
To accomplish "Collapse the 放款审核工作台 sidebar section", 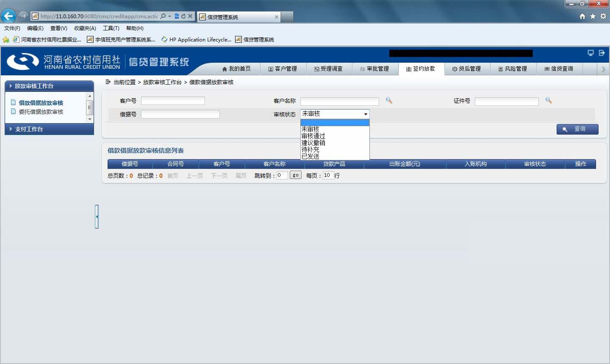I will point(49,86).
